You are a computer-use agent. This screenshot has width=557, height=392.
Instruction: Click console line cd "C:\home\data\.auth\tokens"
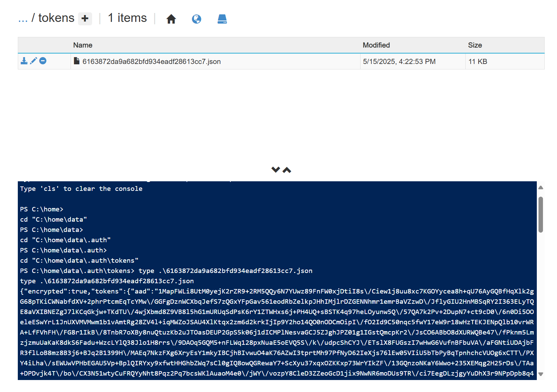79,261
